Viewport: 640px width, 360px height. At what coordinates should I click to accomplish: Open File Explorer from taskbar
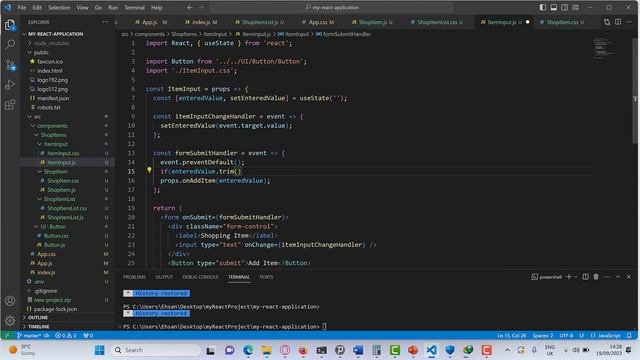(267, 350)
